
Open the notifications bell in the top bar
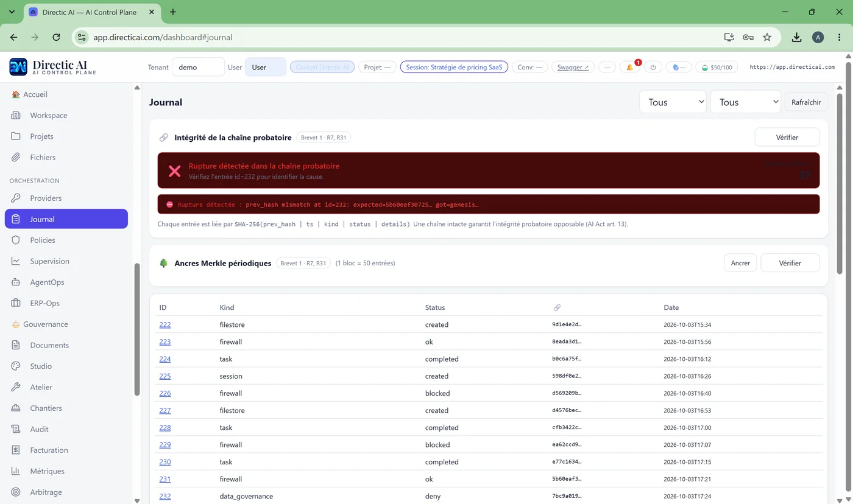[630, 67]
